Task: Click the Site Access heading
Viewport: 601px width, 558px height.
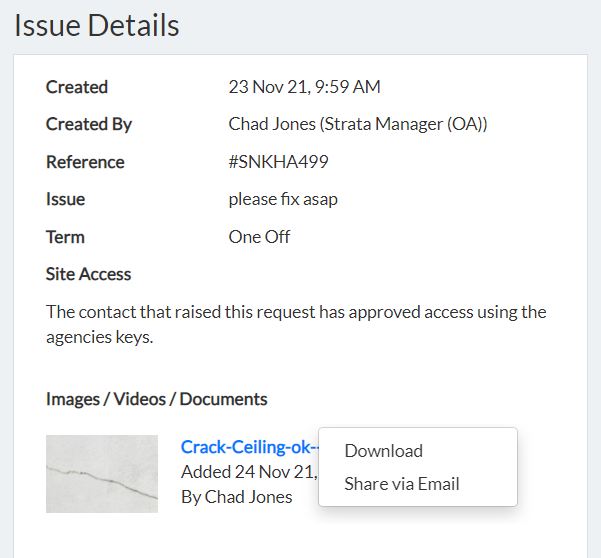Action: click(88, 274)
